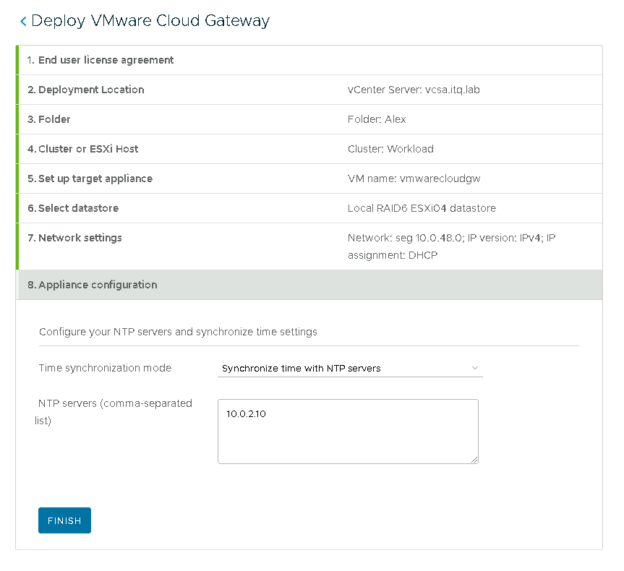Image resolution: width=624 pixels, height=571 pixels.
Task: Expand step 1 End user license agreement
Action: tap(309, 60)
